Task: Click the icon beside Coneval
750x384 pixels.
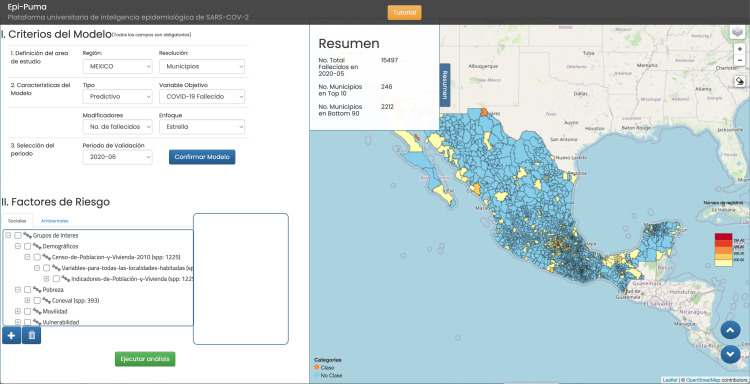Action: tap(46, 300)
